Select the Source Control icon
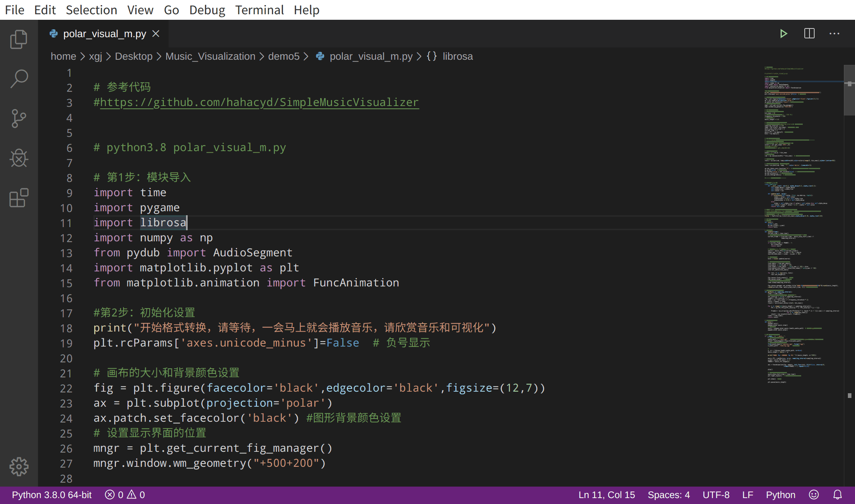 click(19, 119)
